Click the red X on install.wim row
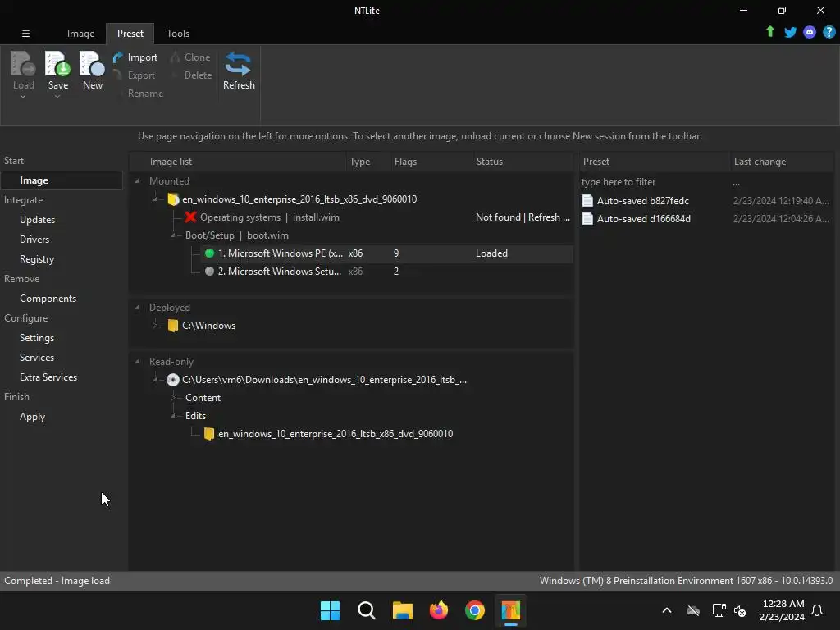Screen dimensions: 840x630 click(x=190, y=217)
